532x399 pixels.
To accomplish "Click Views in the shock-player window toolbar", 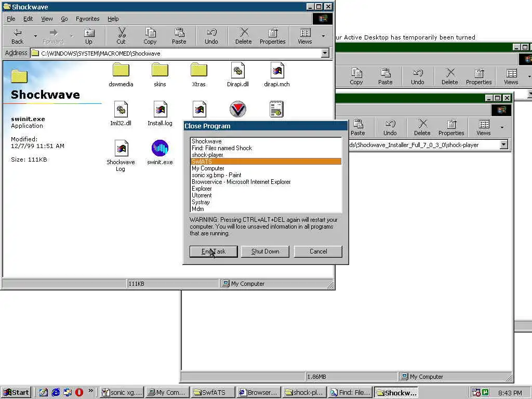I will [484, 128].
